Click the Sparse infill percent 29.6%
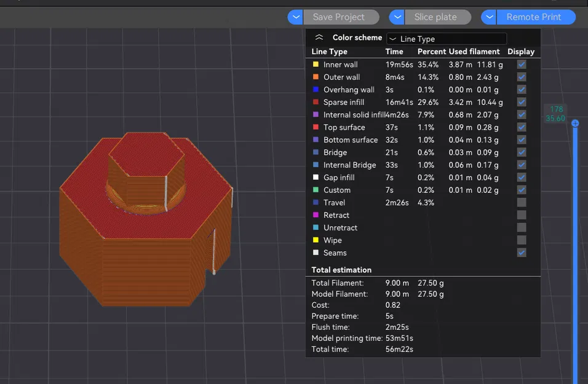The width and height of the screenshot is (588, 384). click(x=428, y=102)
